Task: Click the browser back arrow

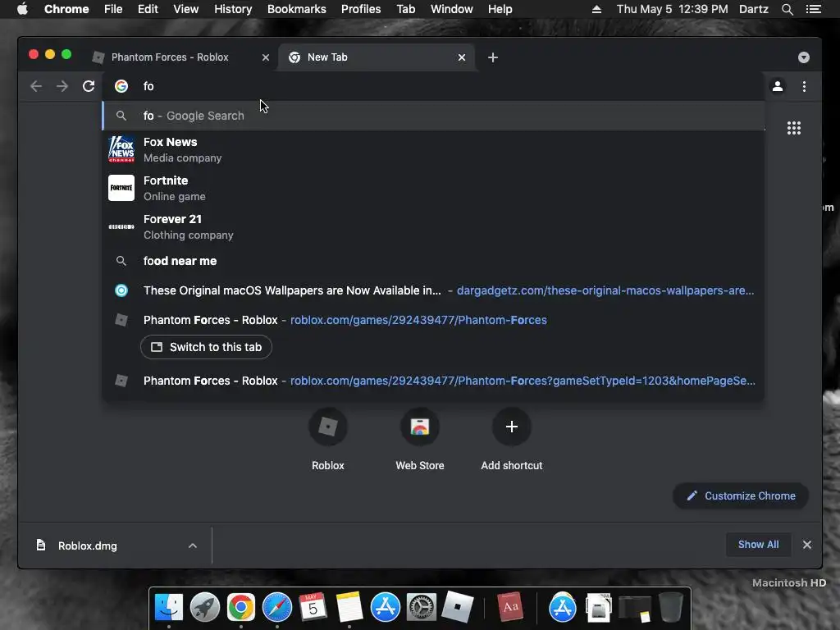Action: coord(36,86)
